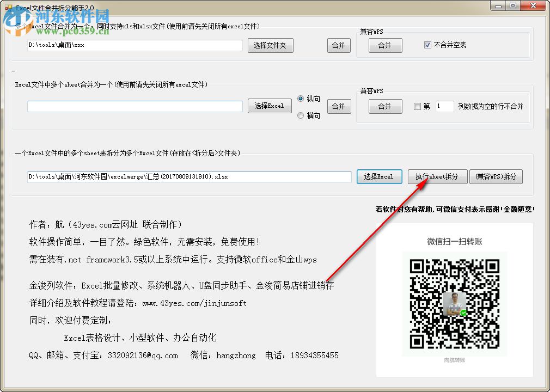Click the WeChat payment QR code image
Screen dimensions: 550x392
point(455,304)
